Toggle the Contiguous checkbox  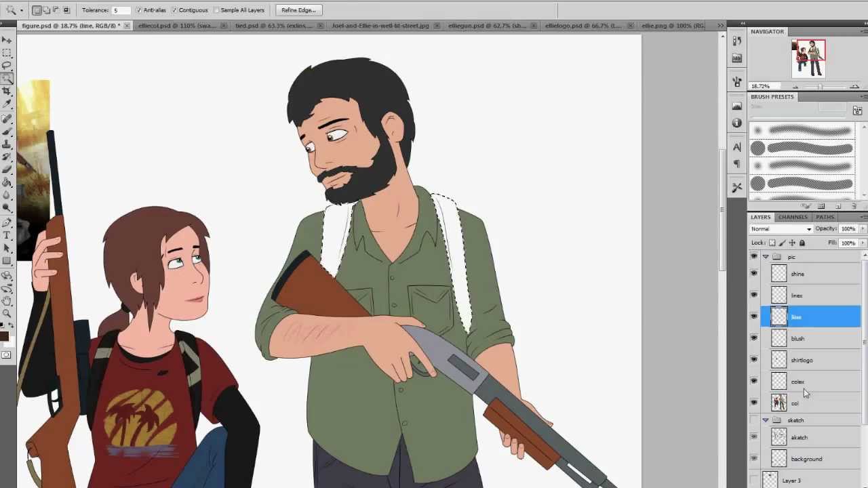[x=174, y=10]
